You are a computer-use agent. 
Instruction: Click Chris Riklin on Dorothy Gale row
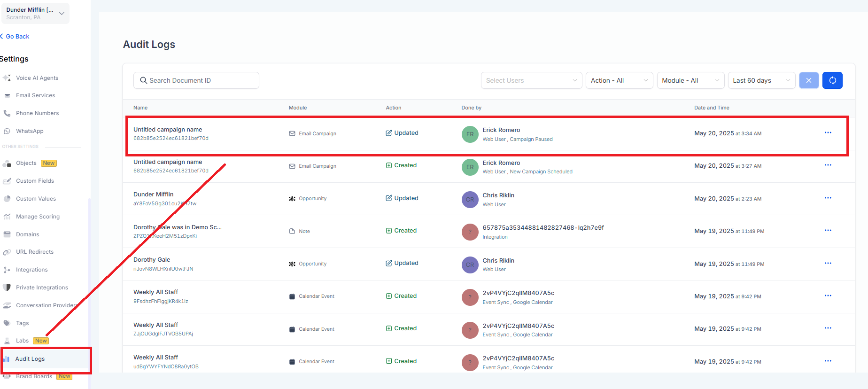pyautogui.click(x=498, y=260)
